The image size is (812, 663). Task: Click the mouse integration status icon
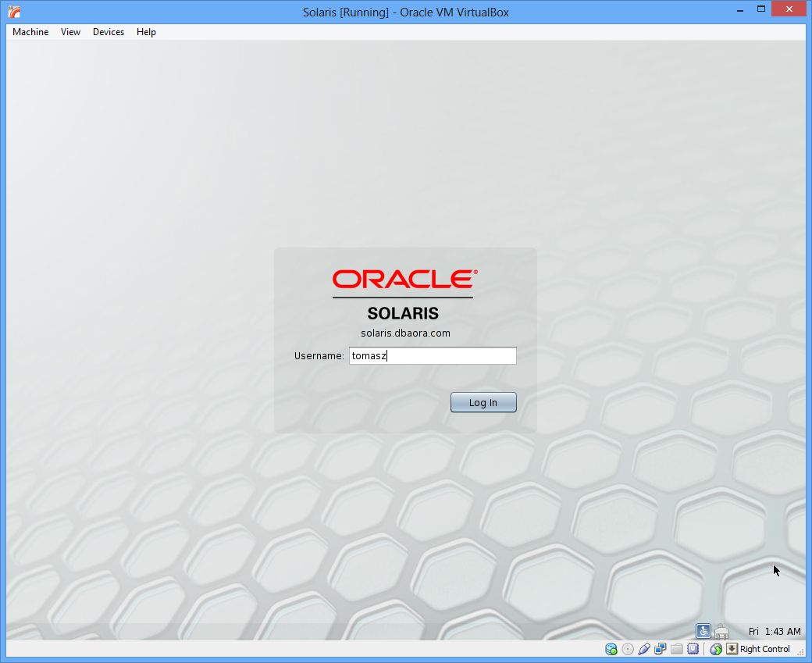(x=716, y=649)
